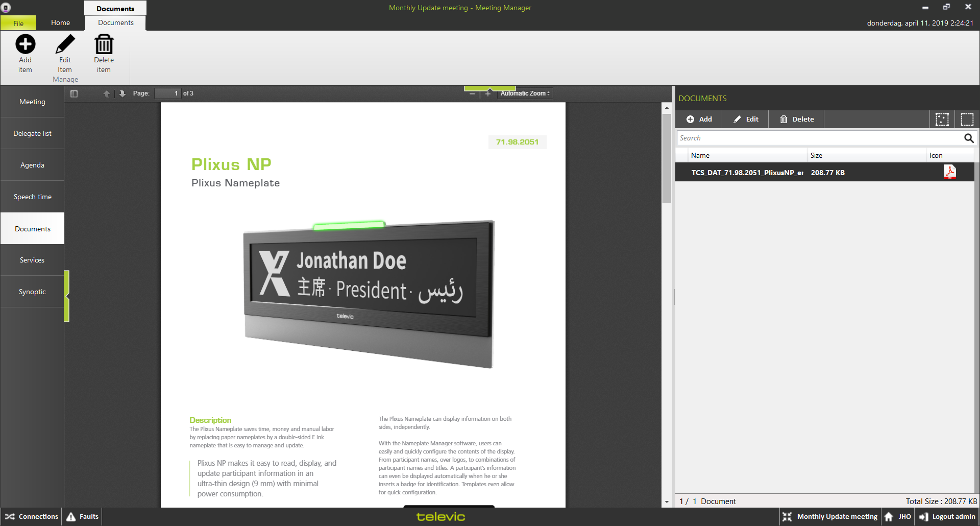Open the Delegate list section

pyautogui.click(x=32, y=133)
